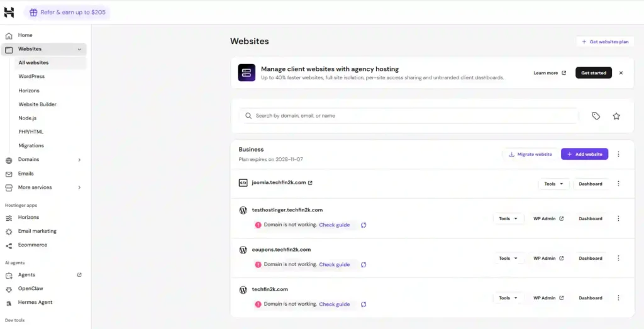
Task: Open Website Builder section
Action: (37, 104)
